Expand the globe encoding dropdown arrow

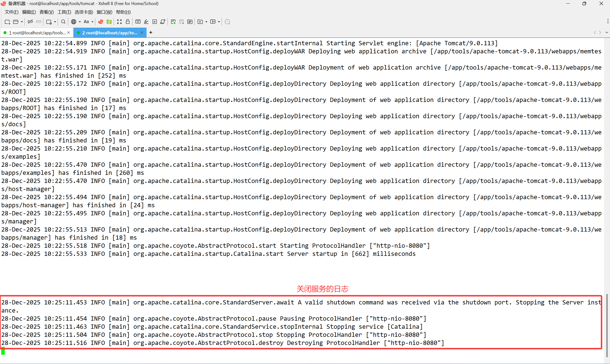coord(80,22)
